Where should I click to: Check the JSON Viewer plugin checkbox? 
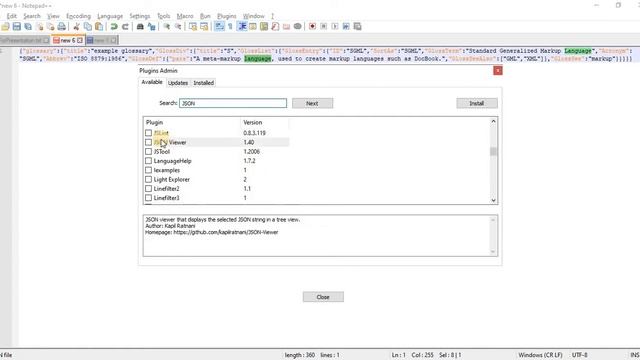[x=149, y=142]
